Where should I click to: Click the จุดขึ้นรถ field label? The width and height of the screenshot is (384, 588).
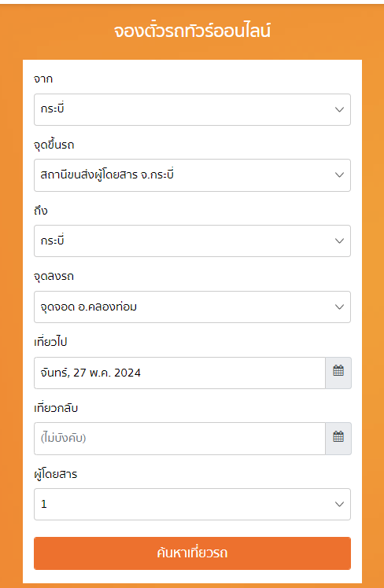click(x=54, y=145)
